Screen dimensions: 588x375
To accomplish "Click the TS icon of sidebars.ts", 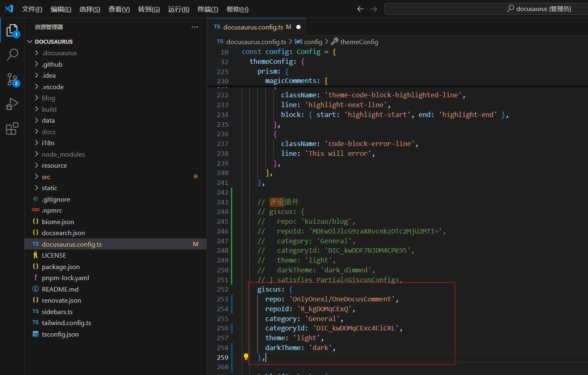I will click(36, 312).
